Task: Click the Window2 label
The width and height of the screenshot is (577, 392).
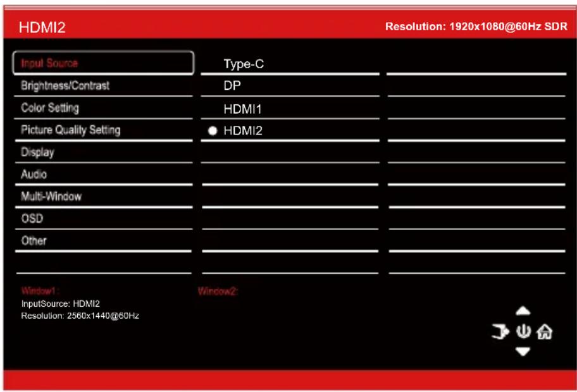Action: (218, 291)
